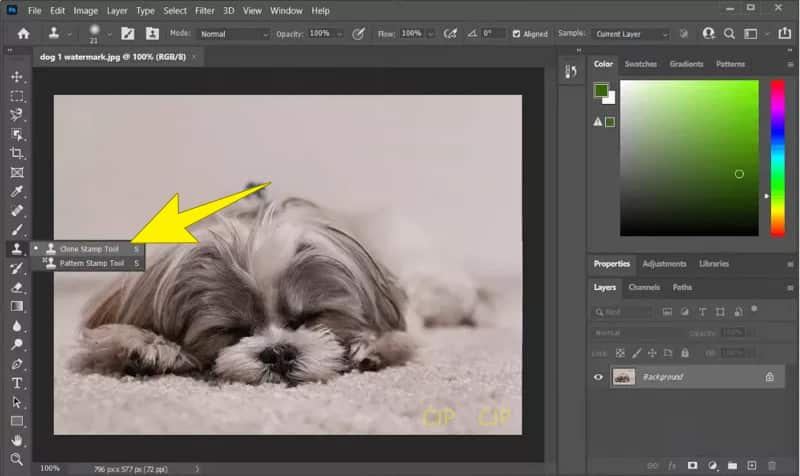Click the lock icon on Background layer
This screenshot has width=800, height=476.
click(769, 377)
